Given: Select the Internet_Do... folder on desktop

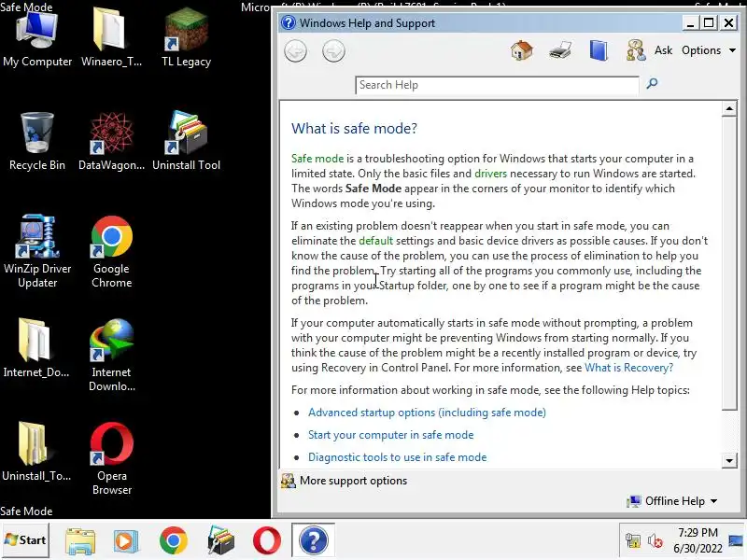Looking at the screenshot, I should click(x=36, y=348).
